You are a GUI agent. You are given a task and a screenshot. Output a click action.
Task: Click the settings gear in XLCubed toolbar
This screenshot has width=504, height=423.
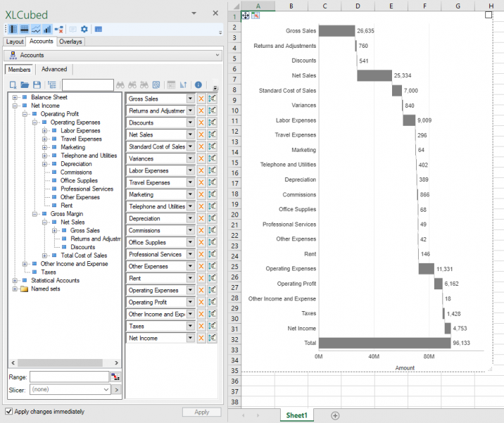(84, 29)
